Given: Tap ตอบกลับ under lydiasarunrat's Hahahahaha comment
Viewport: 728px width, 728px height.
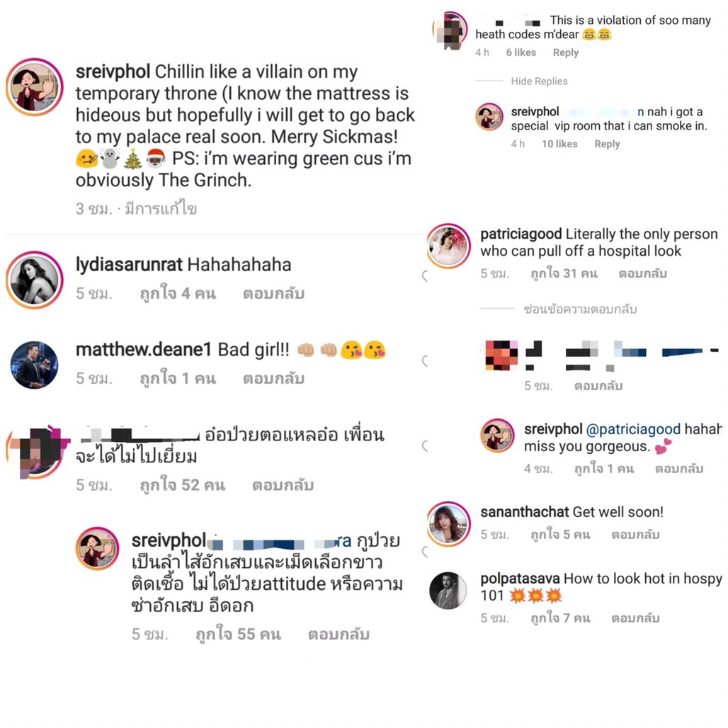Looking at the screenshot, I should (x=273, y=293).
